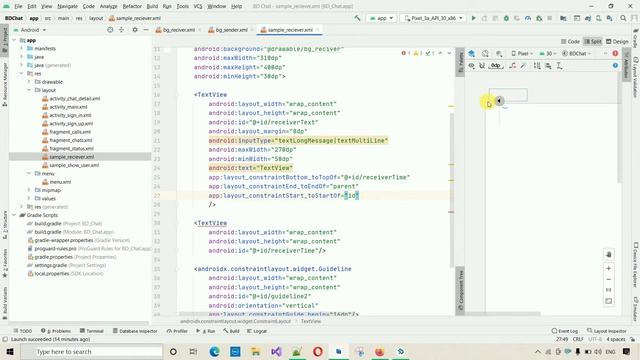Click the Search Everywhere magnifier icon
This screenshot has width=640, height=360.
pyautogui.click(x=623, y=18)
